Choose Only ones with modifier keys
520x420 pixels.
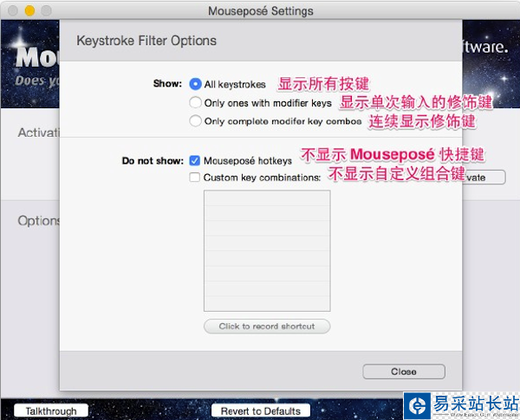(x=195, y=102)
